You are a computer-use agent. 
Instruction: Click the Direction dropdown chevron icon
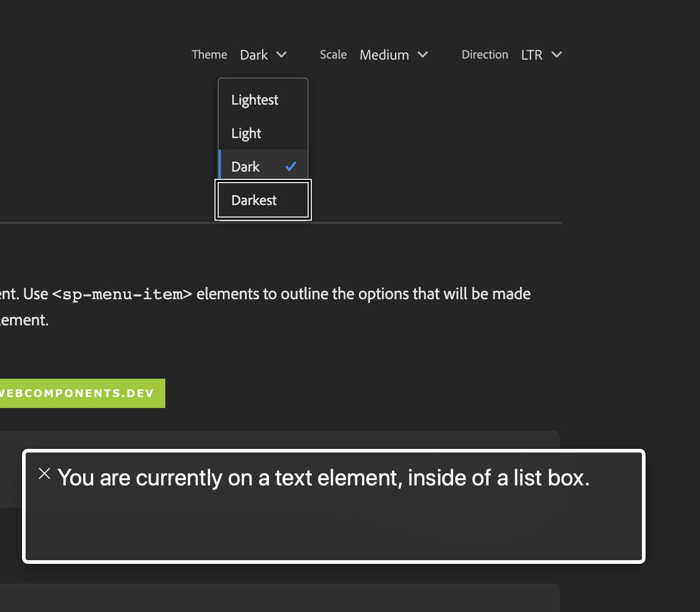point(557,54)
